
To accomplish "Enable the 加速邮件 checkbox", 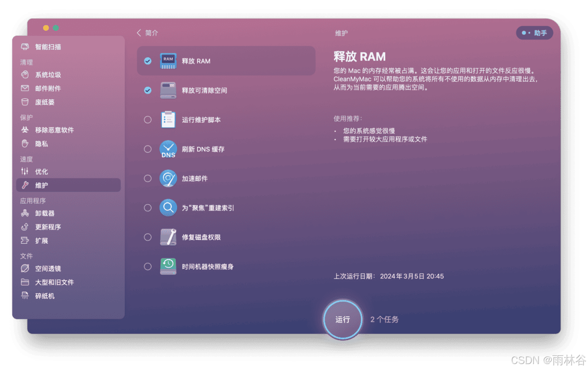I will pos(148,179).
